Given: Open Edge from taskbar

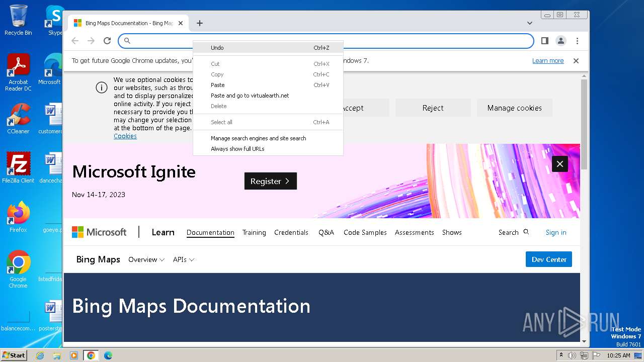Looking at the screenshot, I should [108, 355].
